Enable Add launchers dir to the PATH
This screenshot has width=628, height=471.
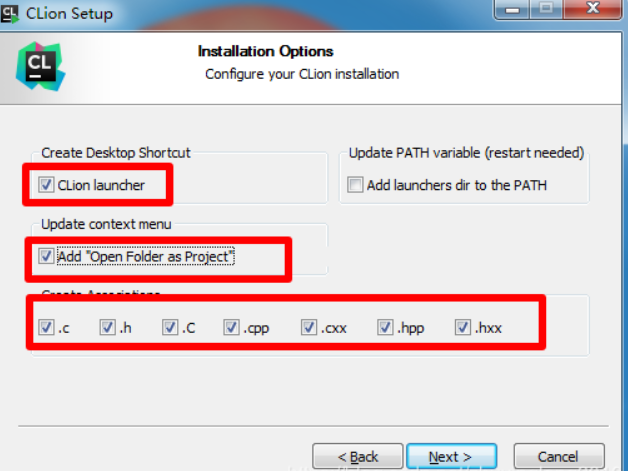point(355,185)
